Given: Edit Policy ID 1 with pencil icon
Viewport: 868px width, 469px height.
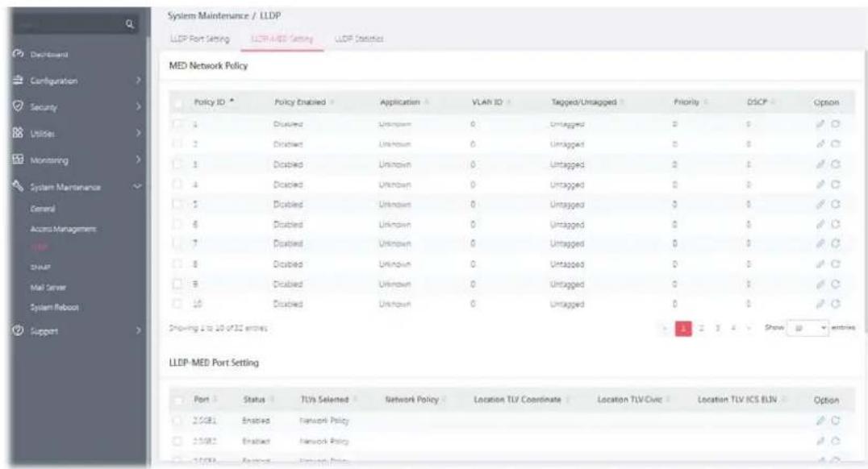Looking at the screenshot, I should (x=820, y=124).
